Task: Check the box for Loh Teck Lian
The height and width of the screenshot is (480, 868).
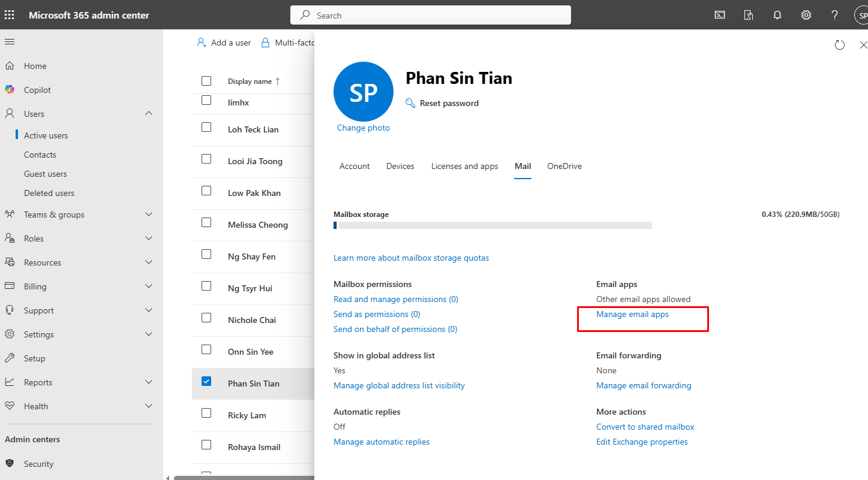Action: [x=206, y=127]
